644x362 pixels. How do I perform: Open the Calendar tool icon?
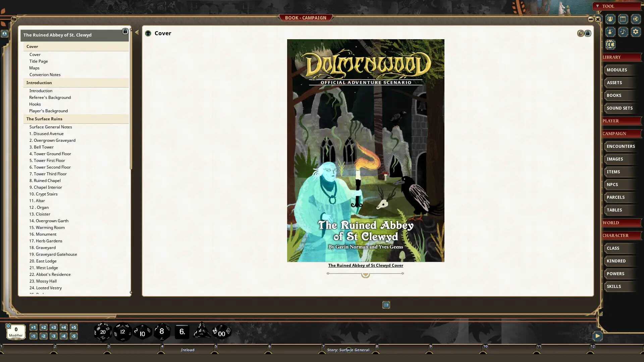(623, 19)
